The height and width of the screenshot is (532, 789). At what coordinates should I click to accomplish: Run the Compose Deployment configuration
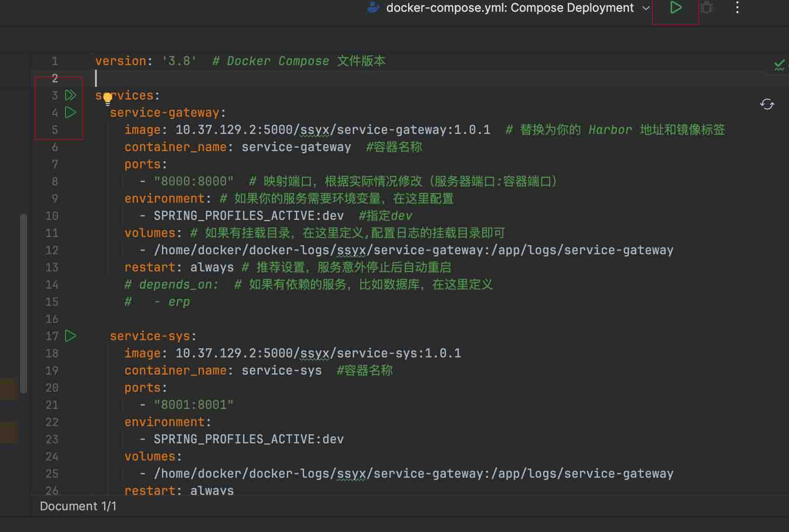[x=676, y=8]
